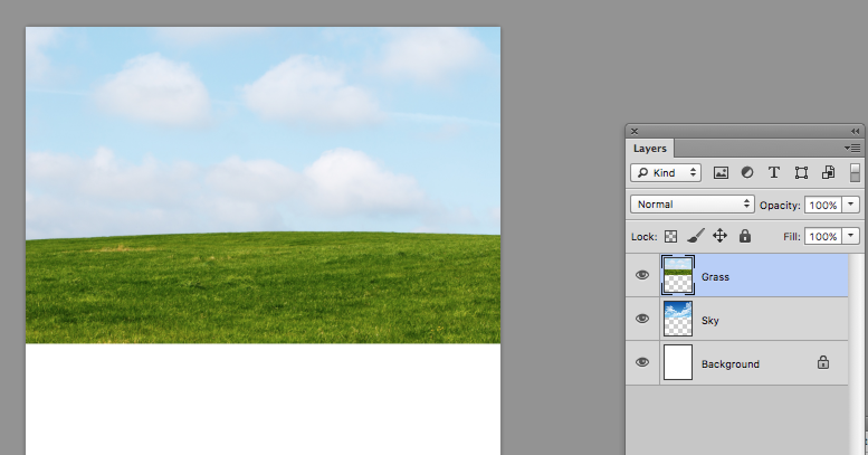The height and width of the screenshot is (455, 868).
Task: Click the Background layer's lock icon
Action: pyautogui.click(x=823, y=362)
